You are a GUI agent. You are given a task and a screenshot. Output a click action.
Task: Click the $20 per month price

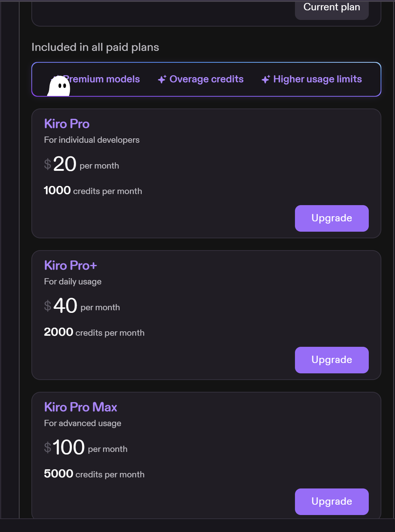click(82, 164)
